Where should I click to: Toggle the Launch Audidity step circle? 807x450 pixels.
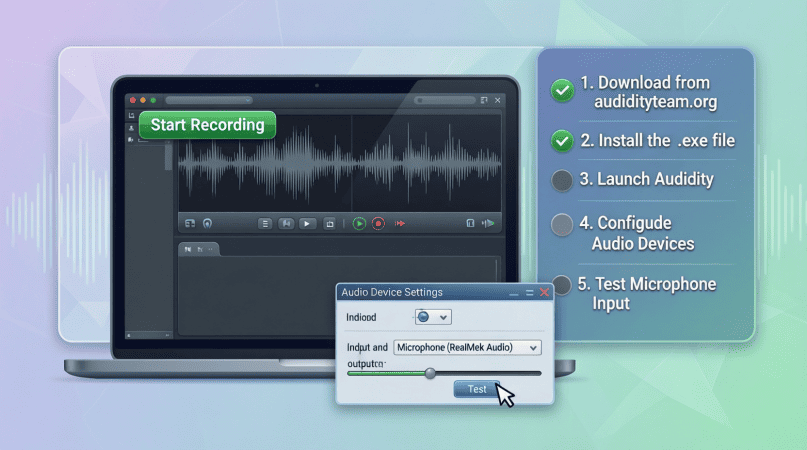pos(563,181)
